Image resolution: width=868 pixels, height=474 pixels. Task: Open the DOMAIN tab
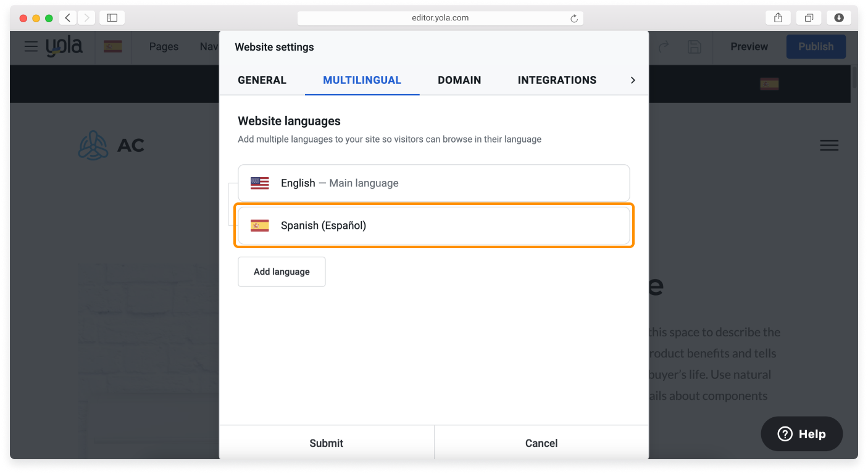tap(459, 80)
